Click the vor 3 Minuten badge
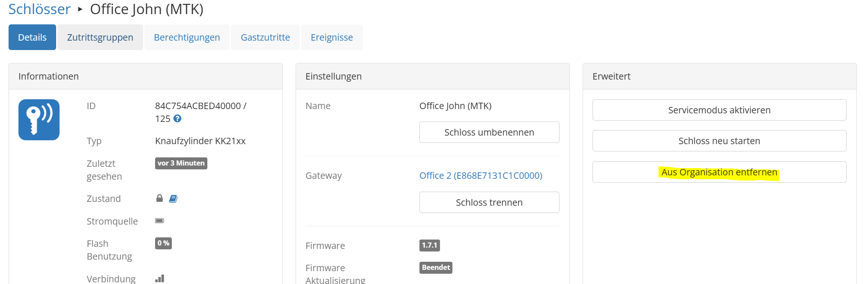The image size is (868, 284). pyautogui.click(x=181, y=163)
